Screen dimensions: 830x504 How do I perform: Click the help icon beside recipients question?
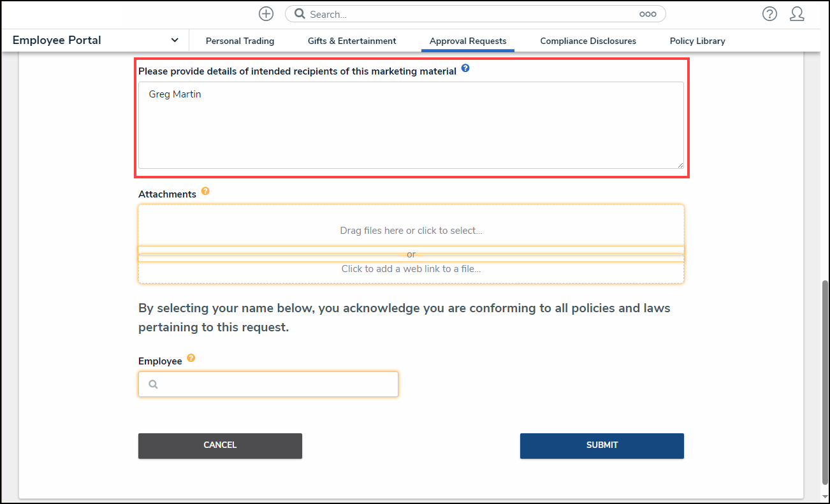(x=465, y=68)
